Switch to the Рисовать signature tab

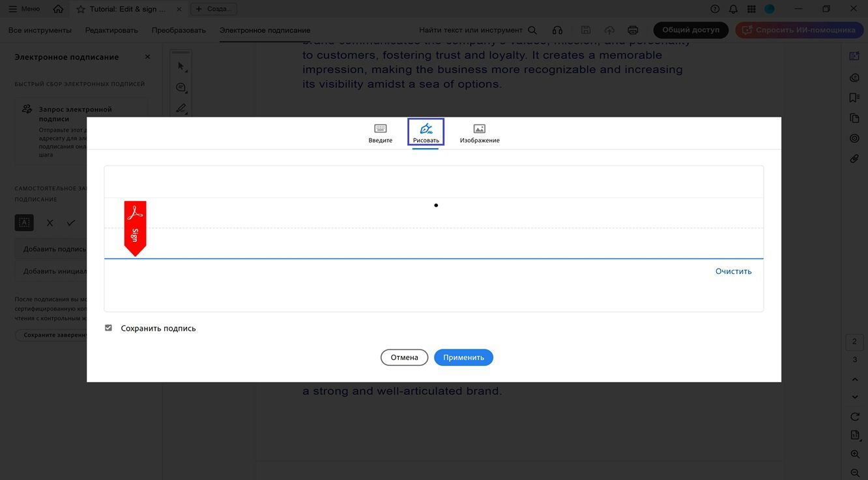click(426, 132)
